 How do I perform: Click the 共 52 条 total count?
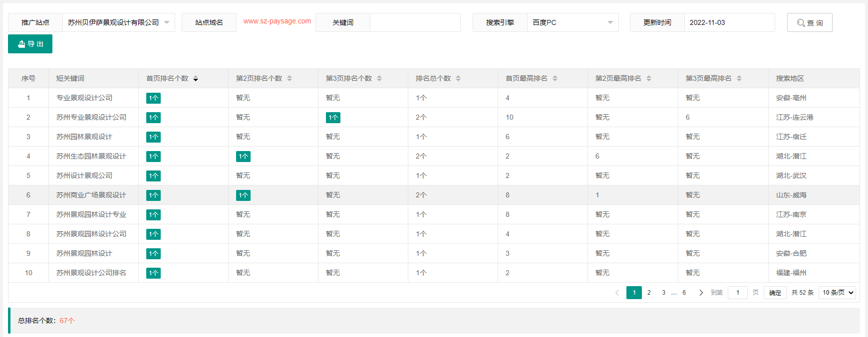pos(802,293)
